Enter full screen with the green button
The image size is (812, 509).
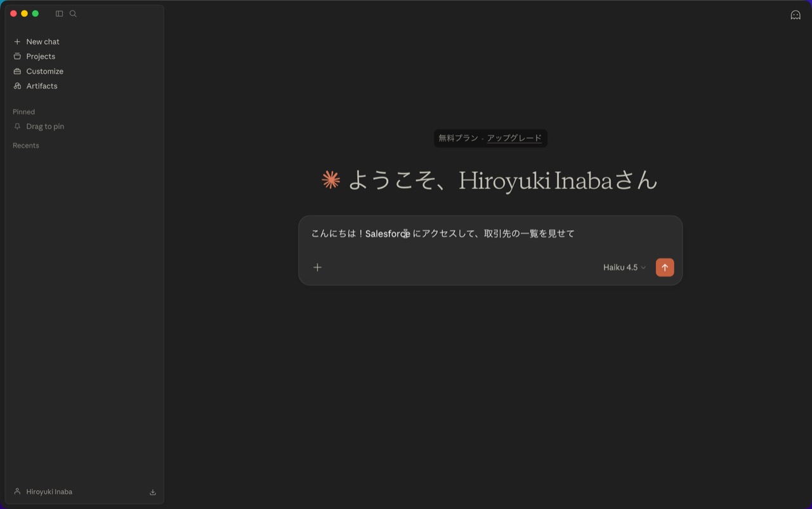(x=36, y=13)
